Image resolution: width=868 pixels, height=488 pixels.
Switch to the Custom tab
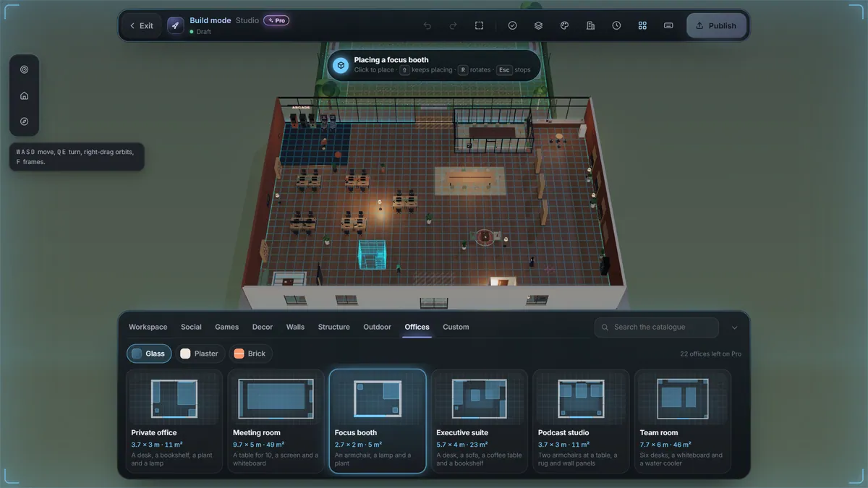click(456, 327)
